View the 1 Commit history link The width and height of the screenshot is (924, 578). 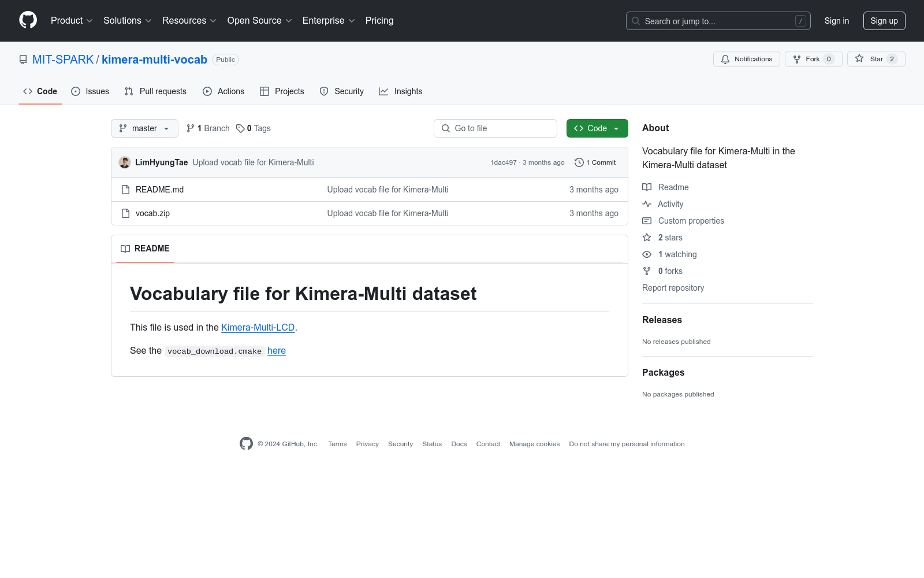tap(595, 162)
